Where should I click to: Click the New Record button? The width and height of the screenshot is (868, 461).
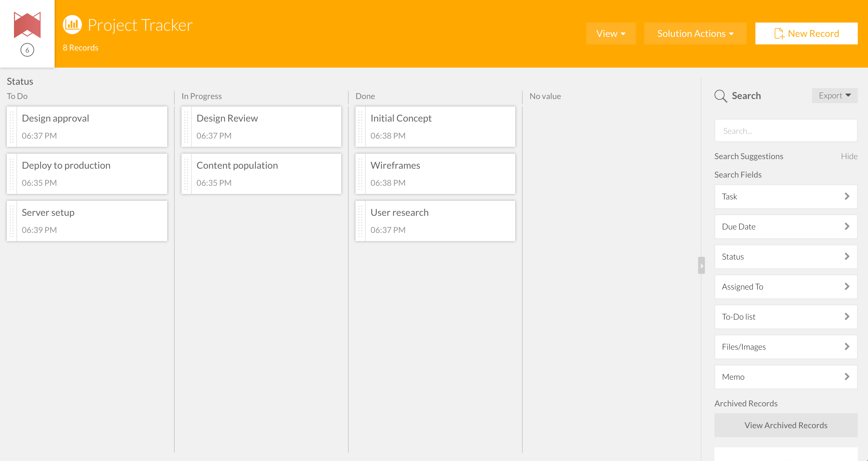[x=806, y=33]
